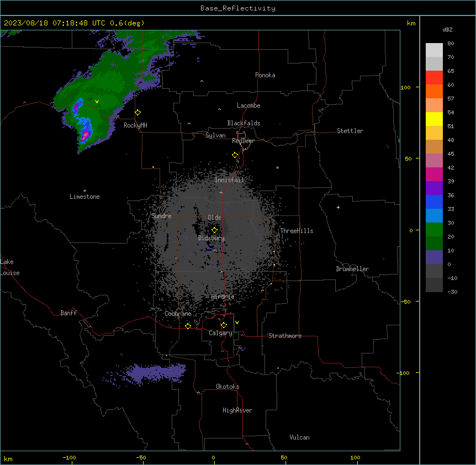
Task: Click the Didsbury city label
Action: point(211,238)
